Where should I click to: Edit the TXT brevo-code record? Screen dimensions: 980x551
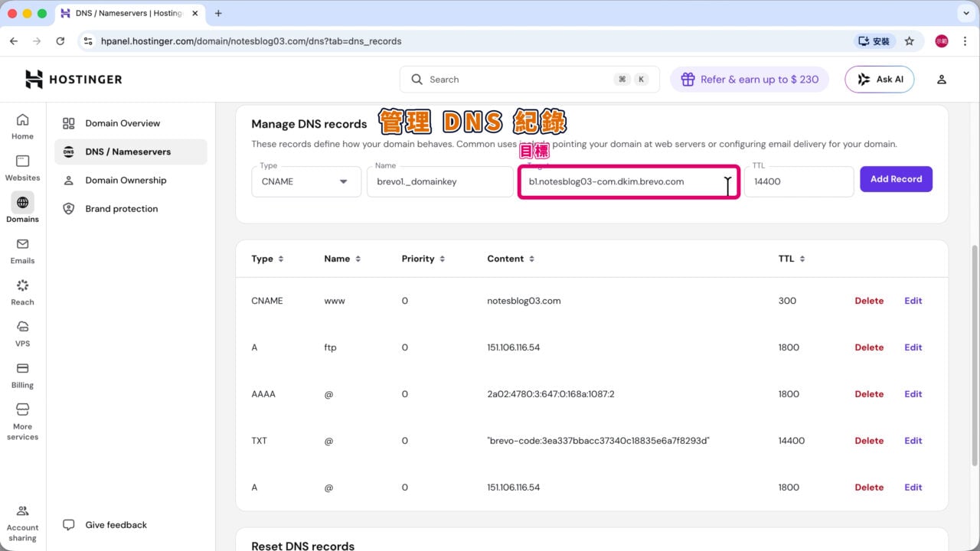point(913,441)
